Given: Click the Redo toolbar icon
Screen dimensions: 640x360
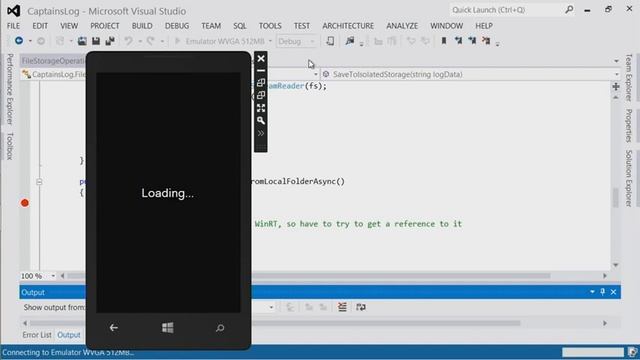Looking at the screenshot, I should (x=151, y=41).
